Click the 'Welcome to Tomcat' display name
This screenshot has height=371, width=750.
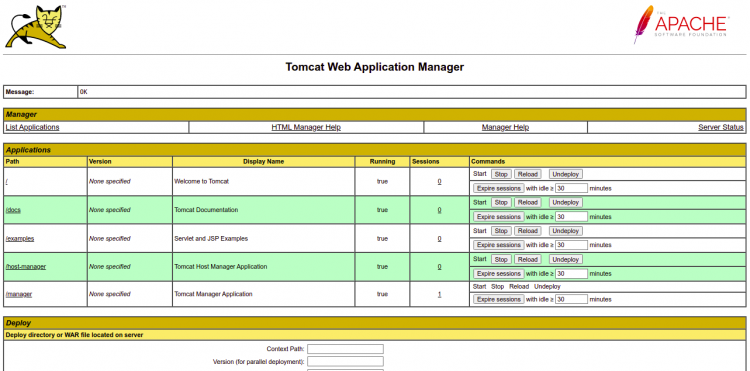click(x=201, y=182)
